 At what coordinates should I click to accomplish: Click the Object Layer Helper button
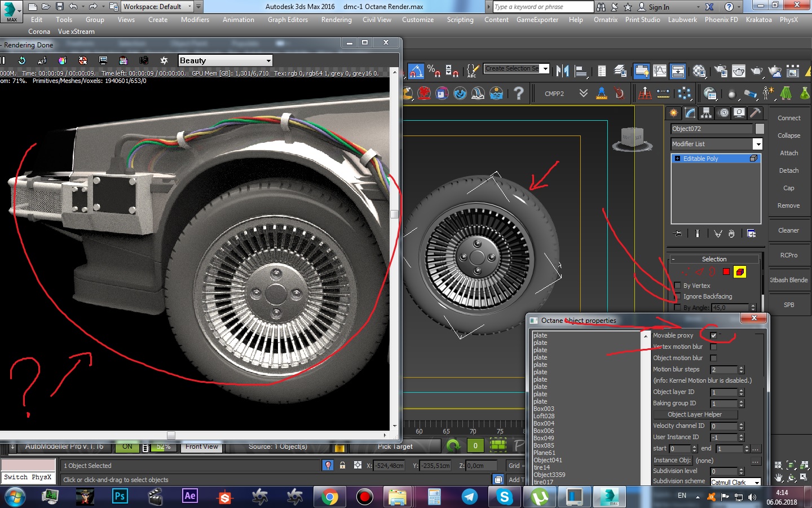695,414
